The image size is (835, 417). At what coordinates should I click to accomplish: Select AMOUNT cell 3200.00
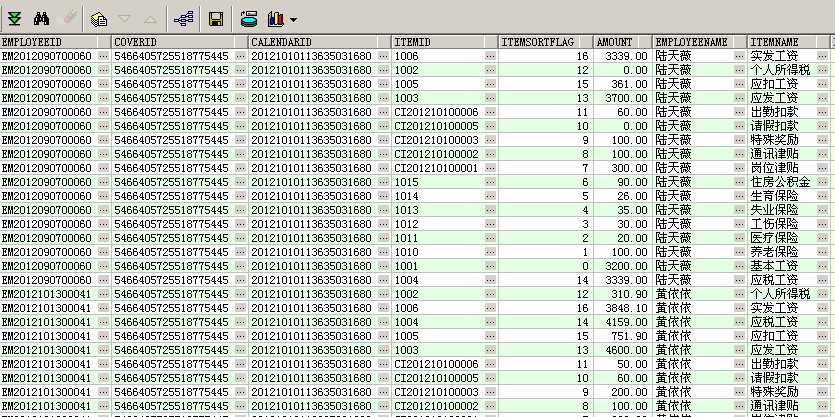(623, 266)
